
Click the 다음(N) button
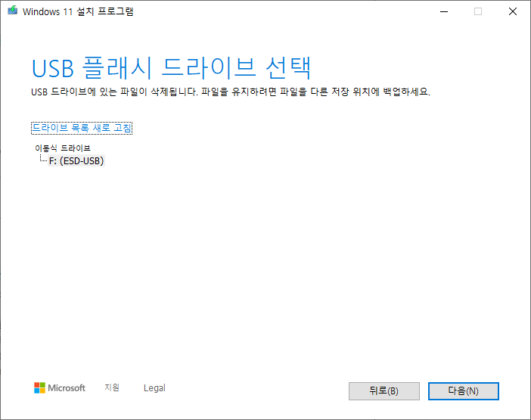pyautogui.click(x=463, y=391)
